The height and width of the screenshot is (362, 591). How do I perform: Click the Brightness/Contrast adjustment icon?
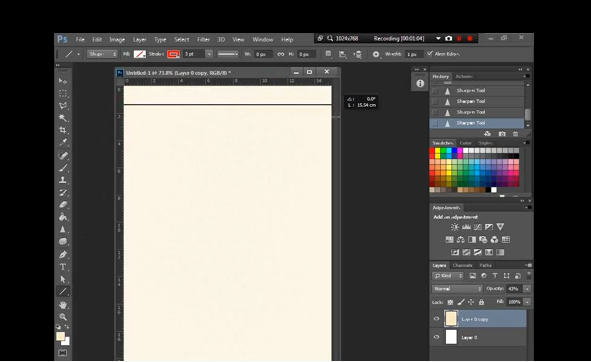point(455,227)
